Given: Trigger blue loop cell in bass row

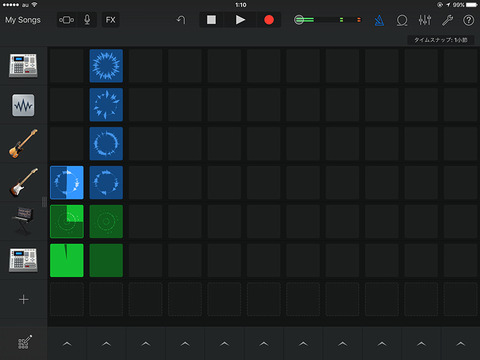Looking at the screenshot, I should pyautogui.click(x=106, y=144).
